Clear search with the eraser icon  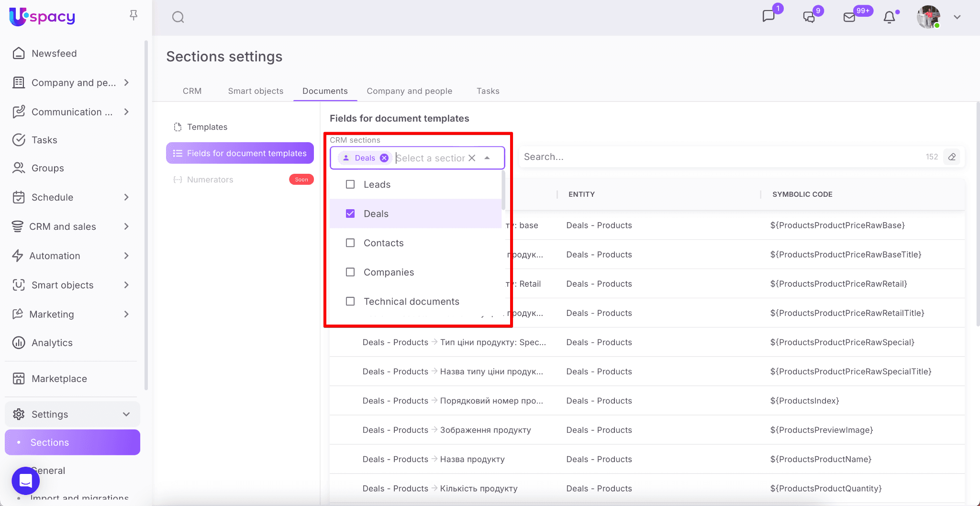[952, 157]
